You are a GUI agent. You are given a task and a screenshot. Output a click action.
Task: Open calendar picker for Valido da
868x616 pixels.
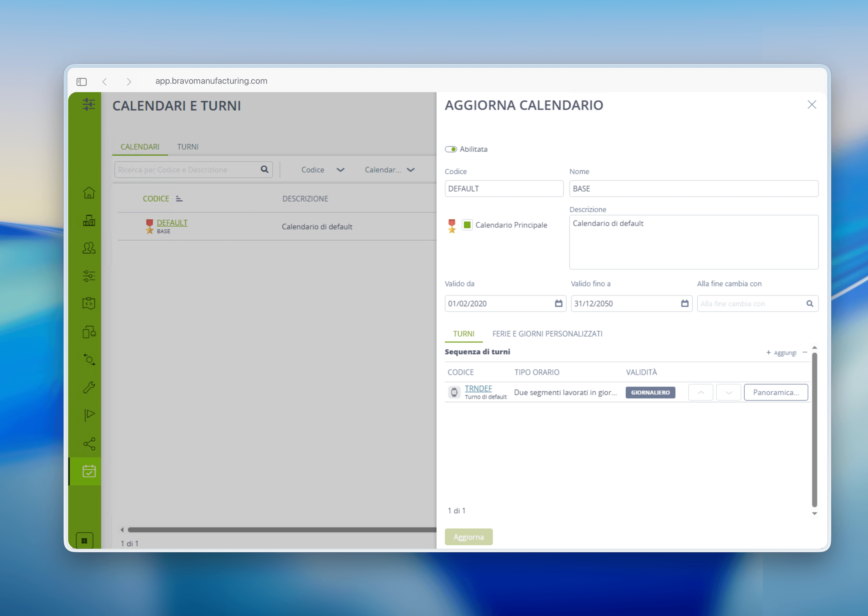pos(559,304)
